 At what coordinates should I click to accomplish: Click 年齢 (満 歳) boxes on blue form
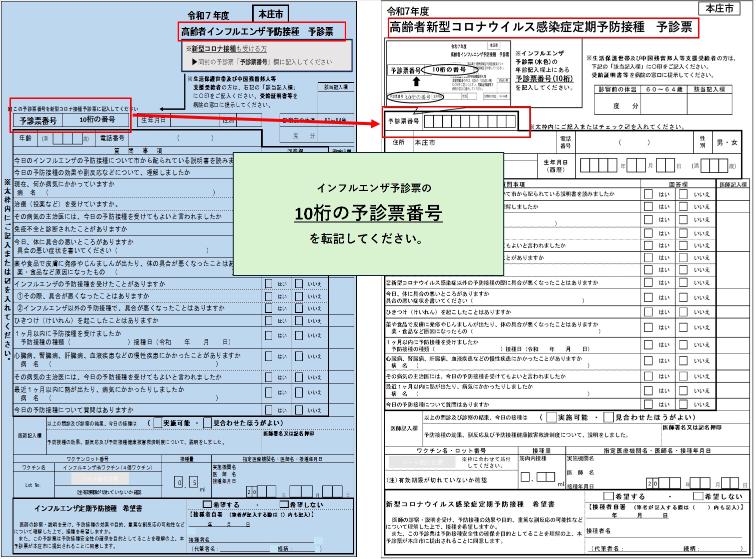tap(67, 138)
